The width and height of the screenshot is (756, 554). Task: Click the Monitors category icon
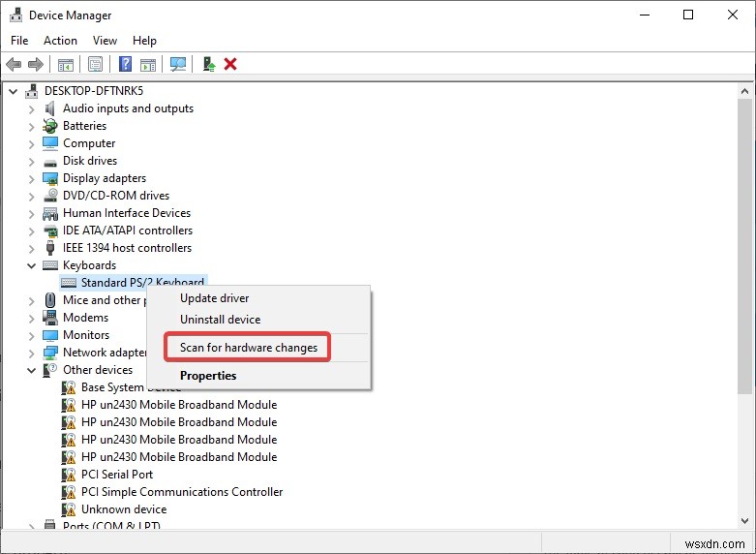[x=50, y=335]
